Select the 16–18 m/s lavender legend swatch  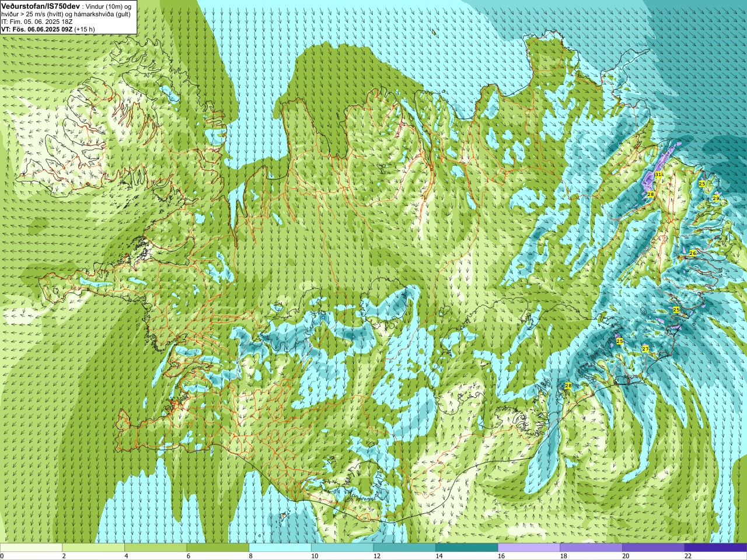click(529, 548)
